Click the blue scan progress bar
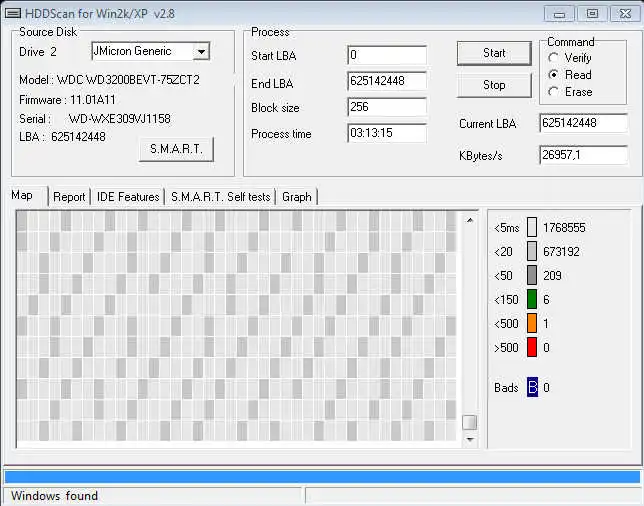Image resolution: width=644 pixels, height=506 pixels. tap(322, 477)
